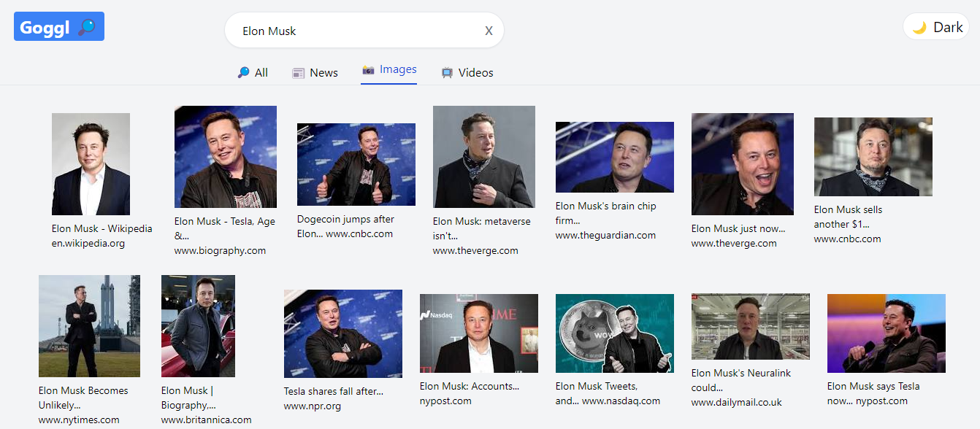This screenshot has width=980, height=429.
Task: Click 'Elon Musk: metaverse isn't...' caption
Action: 482,228
